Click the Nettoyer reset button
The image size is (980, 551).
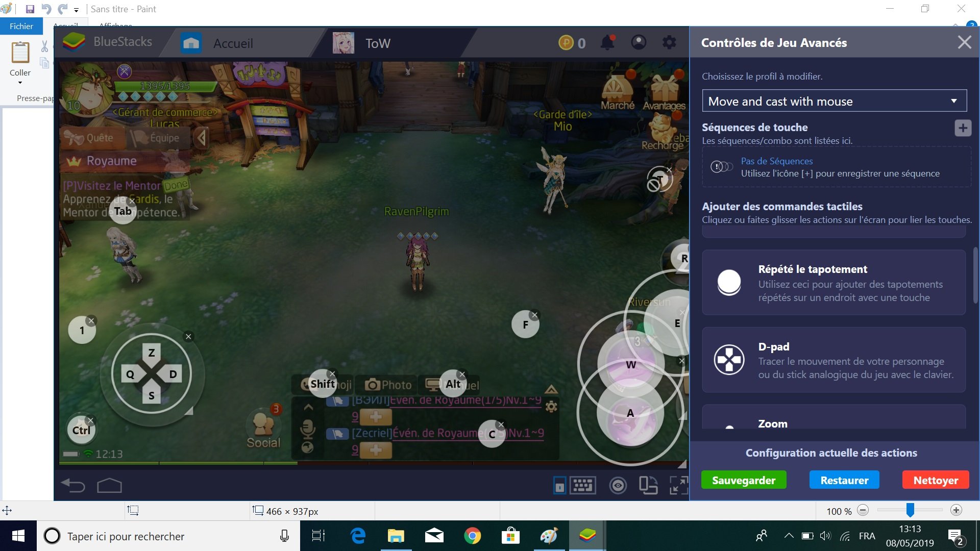pos(936,480)
